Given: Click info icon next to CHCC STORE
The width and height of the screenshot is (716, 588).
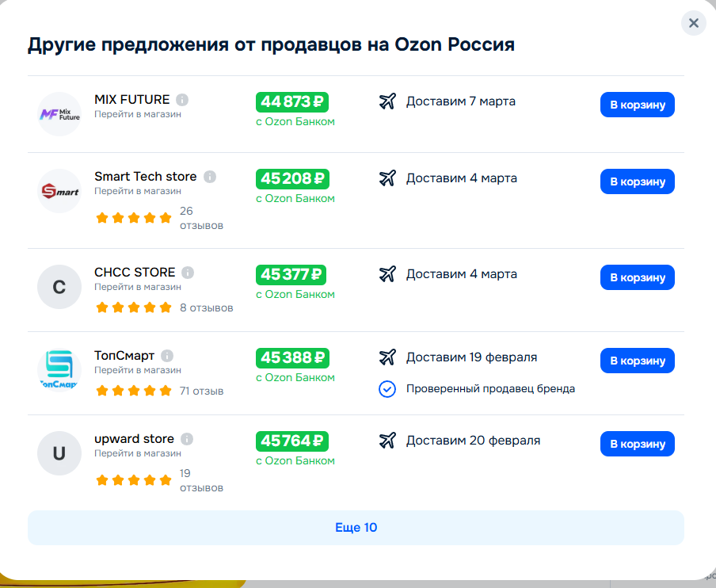Looking at the screenshot, I should (x=188, y=273).
